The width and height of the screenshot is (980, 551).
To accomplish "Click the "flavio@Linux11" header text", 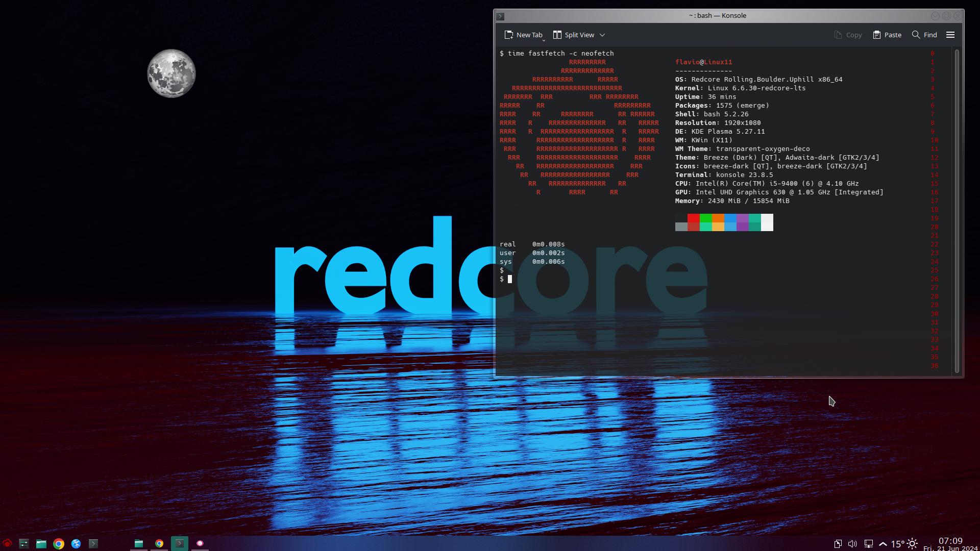I will [704, 62].
